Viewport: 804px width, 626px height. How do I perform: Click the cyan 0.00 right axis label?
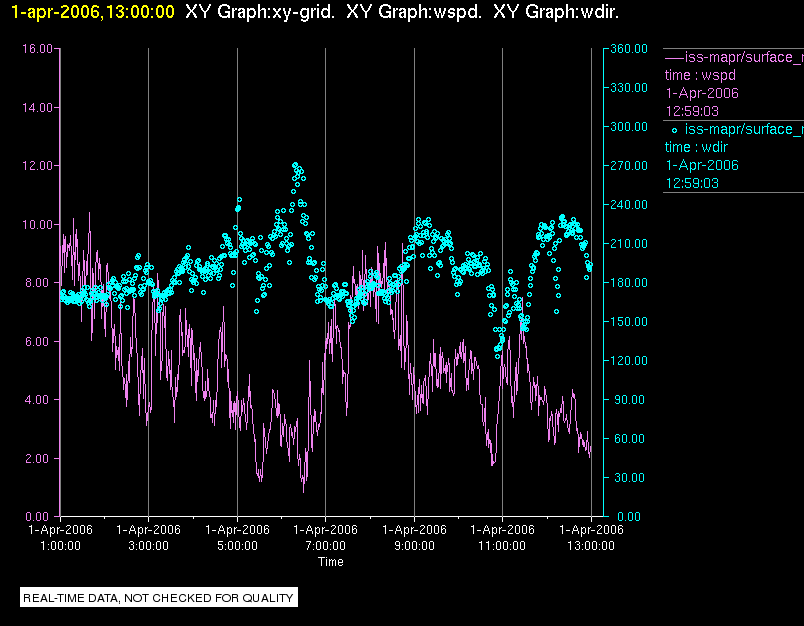tap(629, 516)
